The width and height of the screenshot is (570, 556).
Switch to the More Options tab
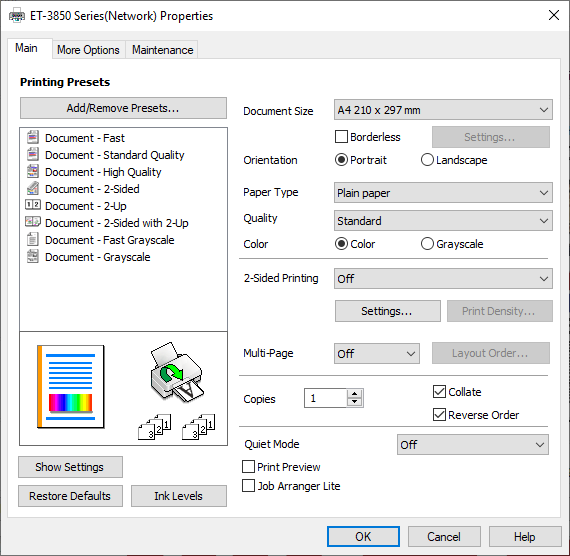[88, 50]
